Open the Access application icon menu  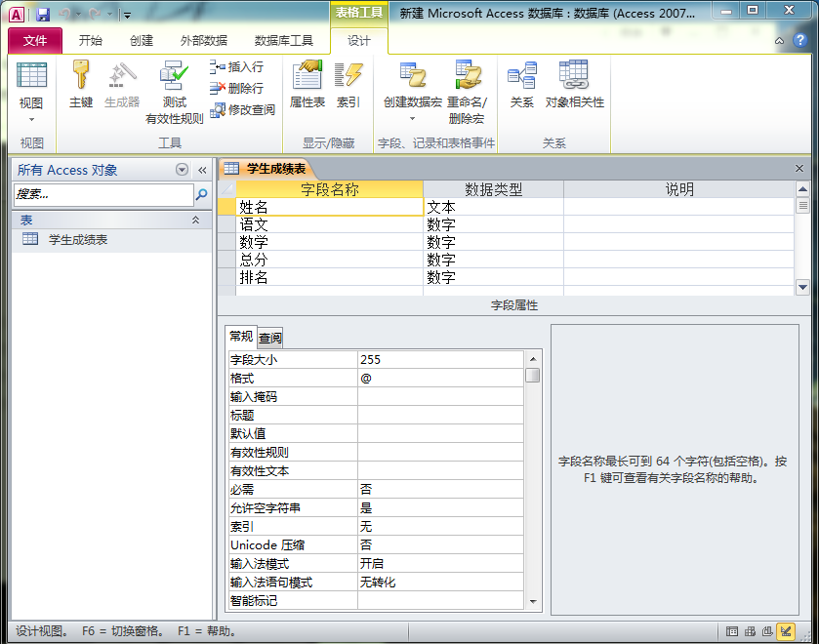tap(17, 15)
